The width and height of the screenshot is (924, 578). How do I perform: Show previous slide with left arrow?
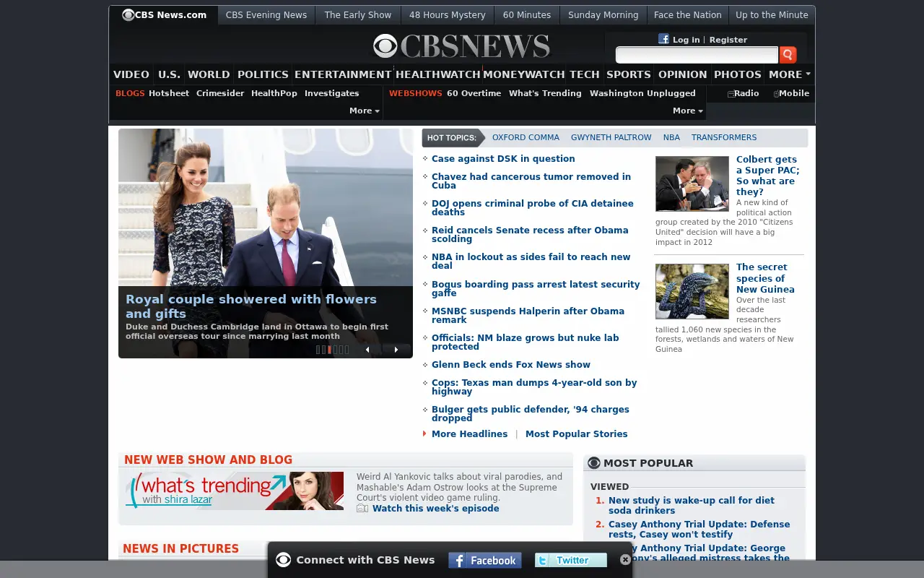pos(367,350)
